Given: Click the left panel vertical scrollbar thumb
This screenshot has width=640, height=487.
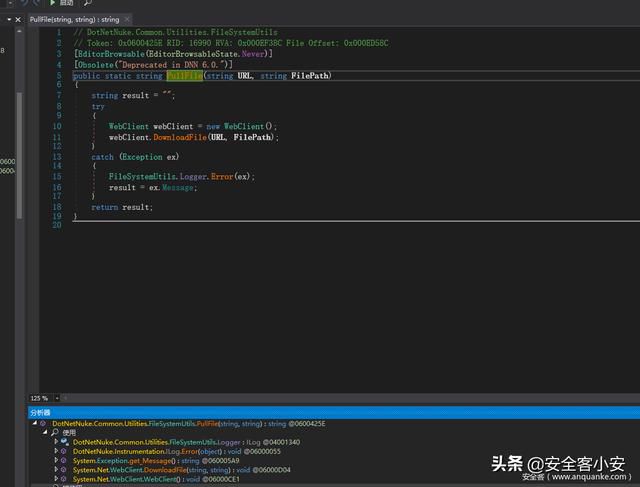Looking at the screenshot, I should [19, 155].
